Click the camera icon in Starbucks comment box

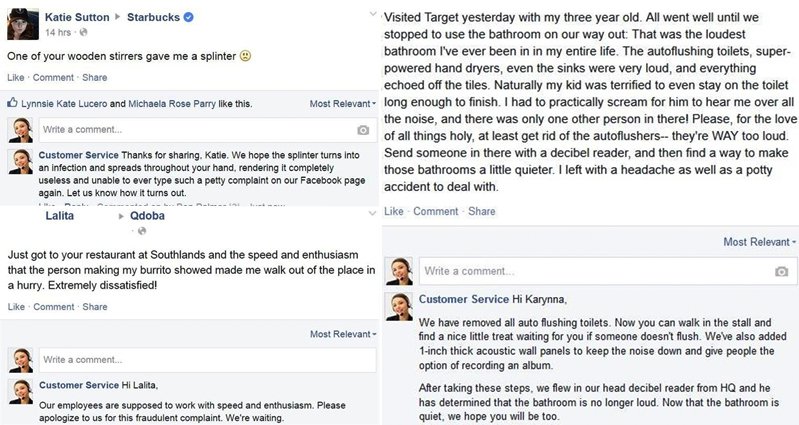[x=363, y=130]
